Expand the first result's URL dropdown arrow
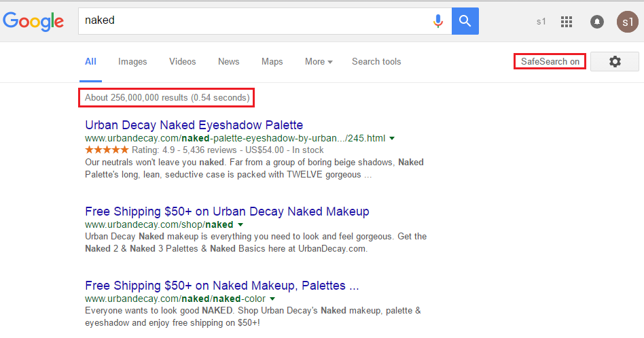Viewport: 644px width, 338px height. 392,138
